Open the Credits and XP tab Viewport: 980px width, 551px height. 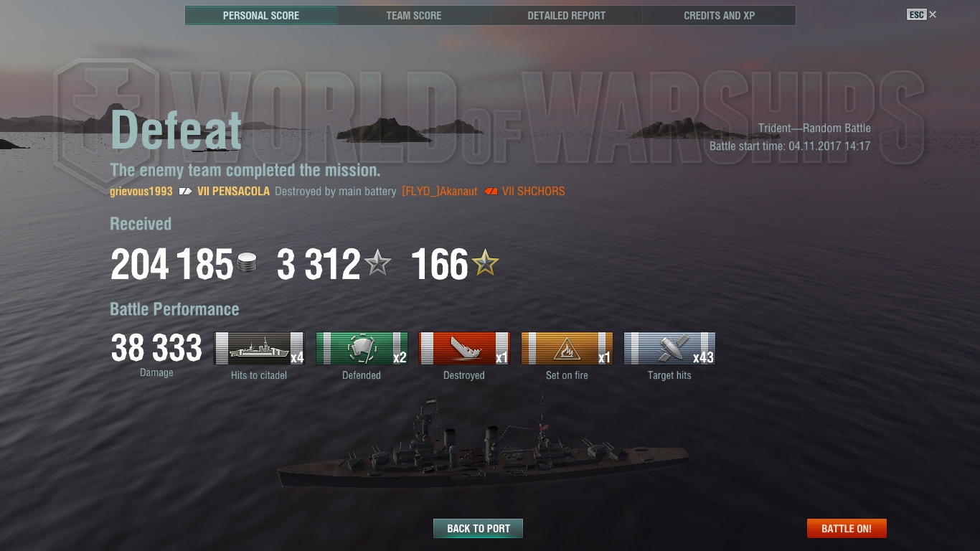tap(720, 16)
